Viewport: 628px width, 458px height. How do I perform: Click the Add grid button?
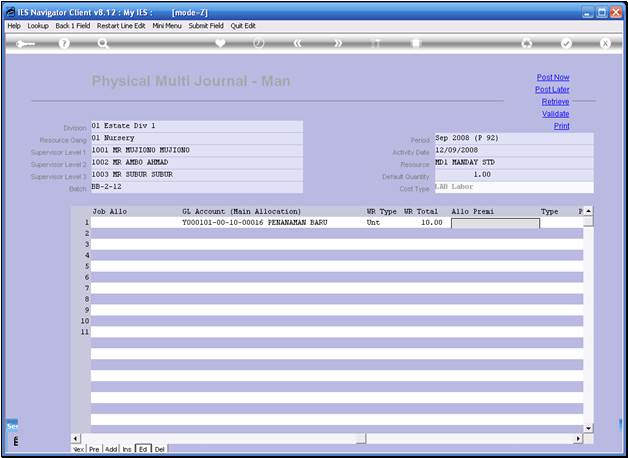click(111, 449)
